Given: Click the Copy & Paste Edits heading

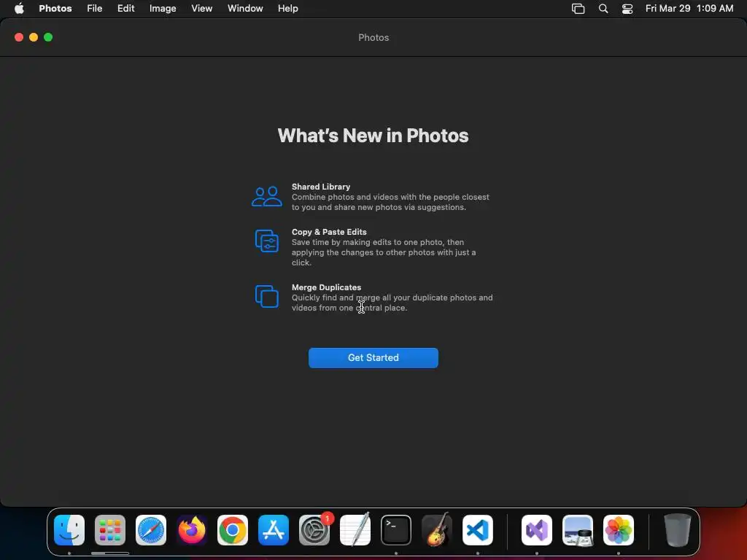Looking at the screenshot, I should pos(329,232).
